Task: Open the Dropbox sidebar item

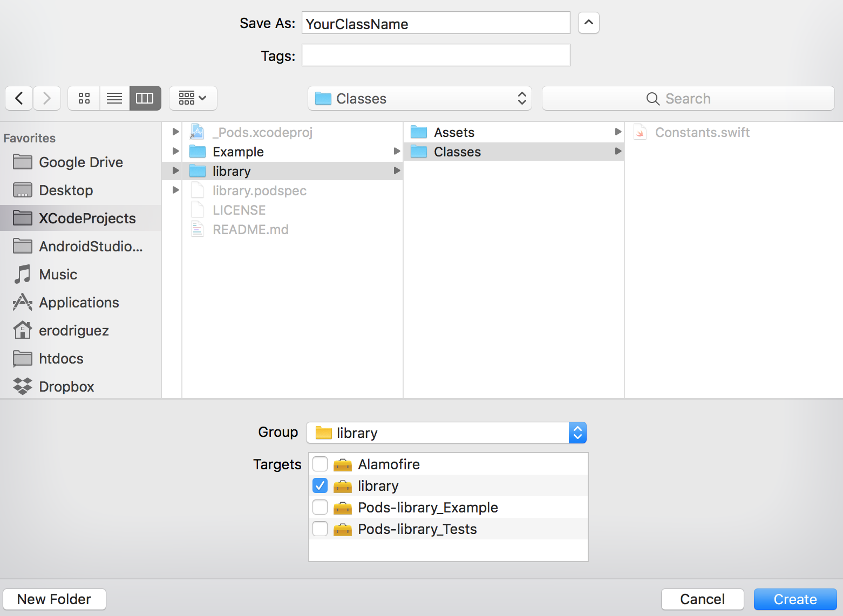Action: pos(66,386)
